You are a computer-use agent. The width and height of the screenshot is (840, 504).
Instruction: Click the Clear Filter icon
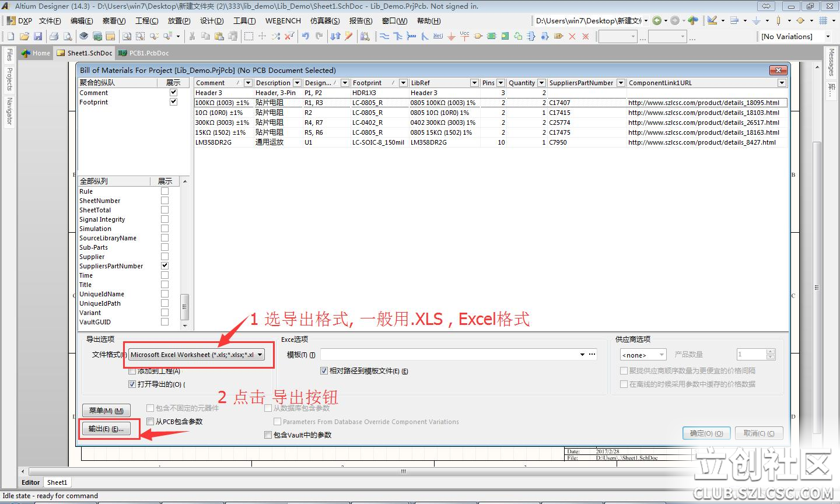[x=289, y=36]
